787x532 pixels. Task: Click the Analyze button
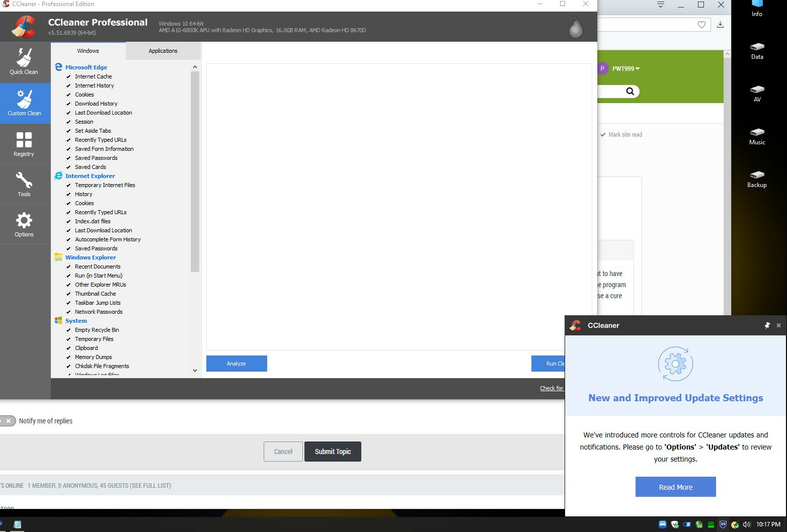[x=237, y=364]
